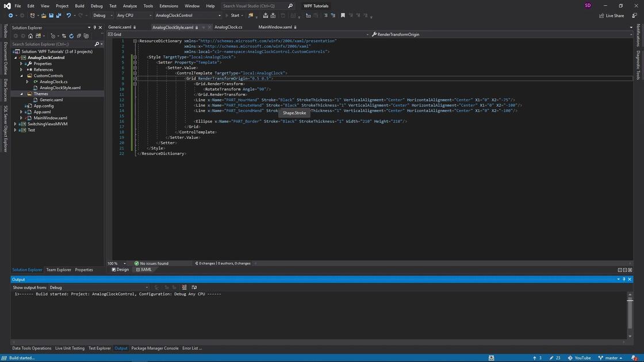Click the Open File folder icon
The width and height of the screenshot is (644, 362).
click(44, 16)
